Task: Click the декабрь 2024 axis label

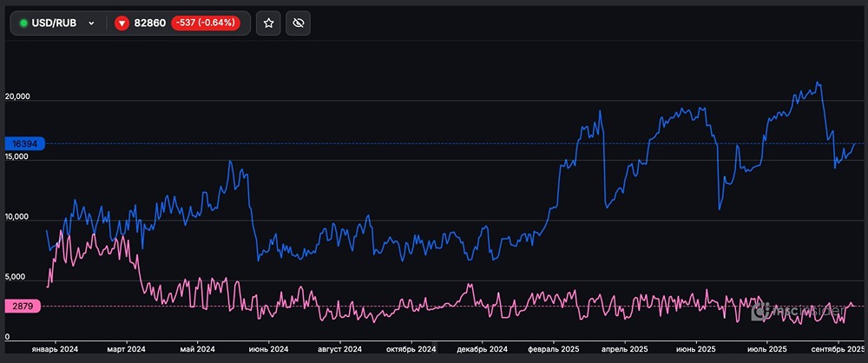Action: (x=483, y=348)
